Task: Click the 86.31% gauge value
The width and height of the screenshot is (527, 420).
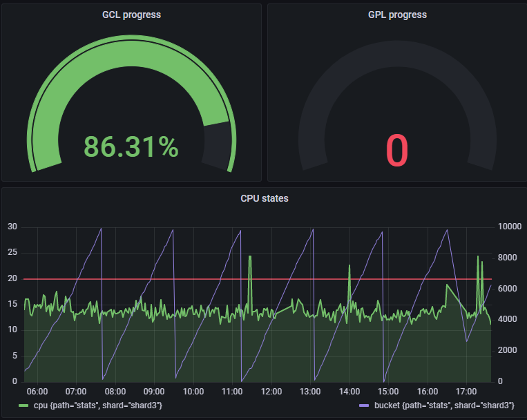Action: click(x=131, y=146)
